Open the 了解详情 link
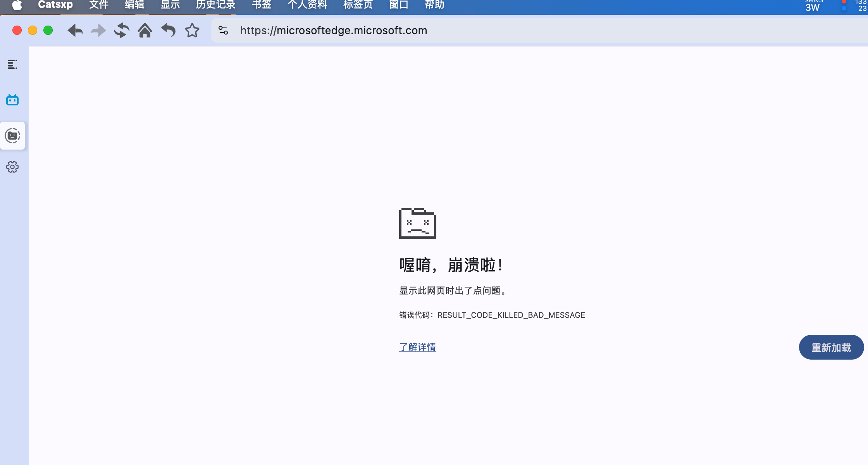 pos(417,347)
